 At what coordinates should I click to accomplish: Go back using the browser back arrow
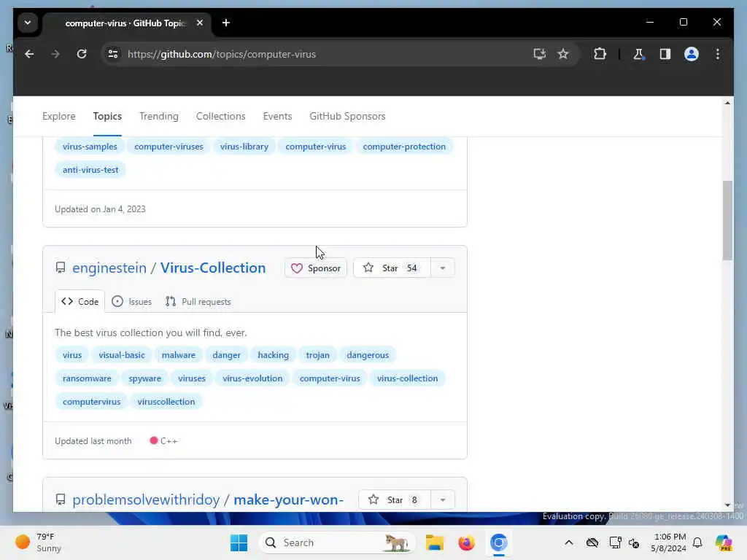point(29,54)
